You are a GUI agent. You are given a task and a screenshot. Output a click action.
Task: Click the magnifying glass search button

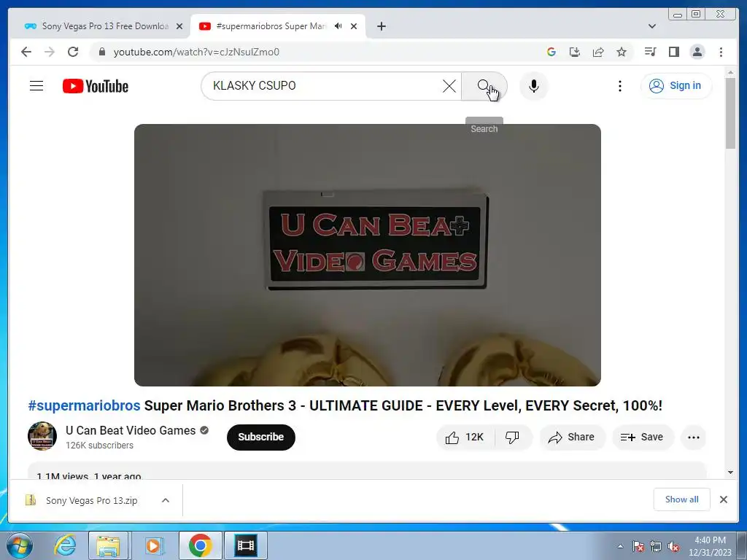484,86
